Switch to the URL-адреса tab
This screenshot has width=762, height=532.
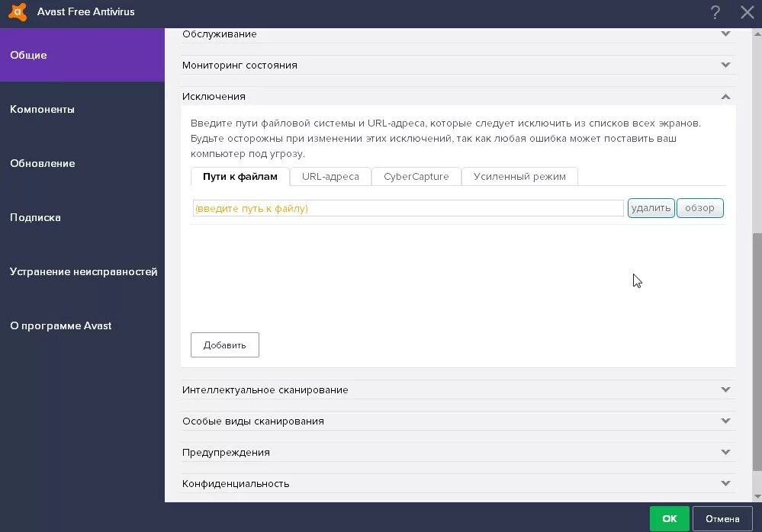tap(330, 177)
